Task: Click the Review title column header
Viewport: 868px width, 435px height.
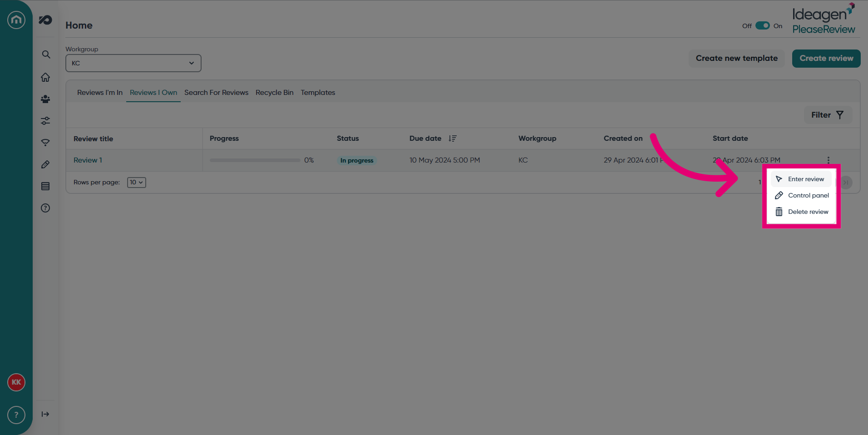Action: 94,139
